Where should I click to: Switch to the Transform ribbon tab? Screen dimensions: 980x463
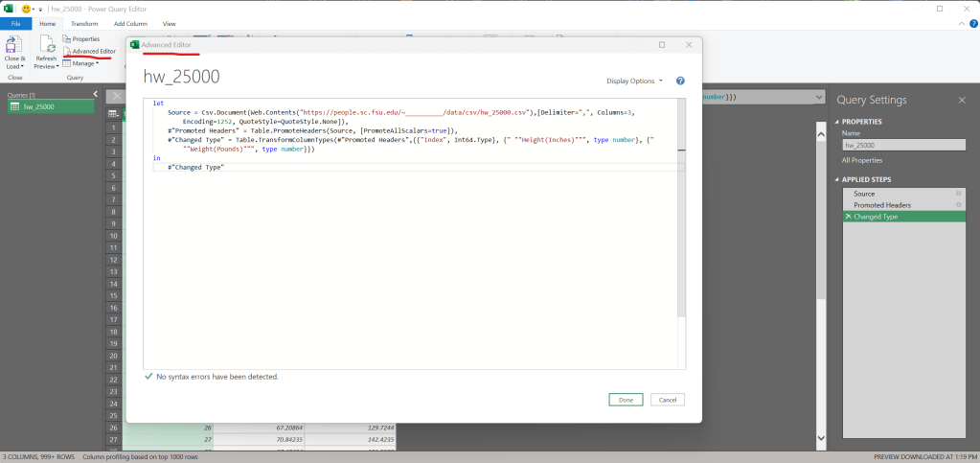(84, 23)
